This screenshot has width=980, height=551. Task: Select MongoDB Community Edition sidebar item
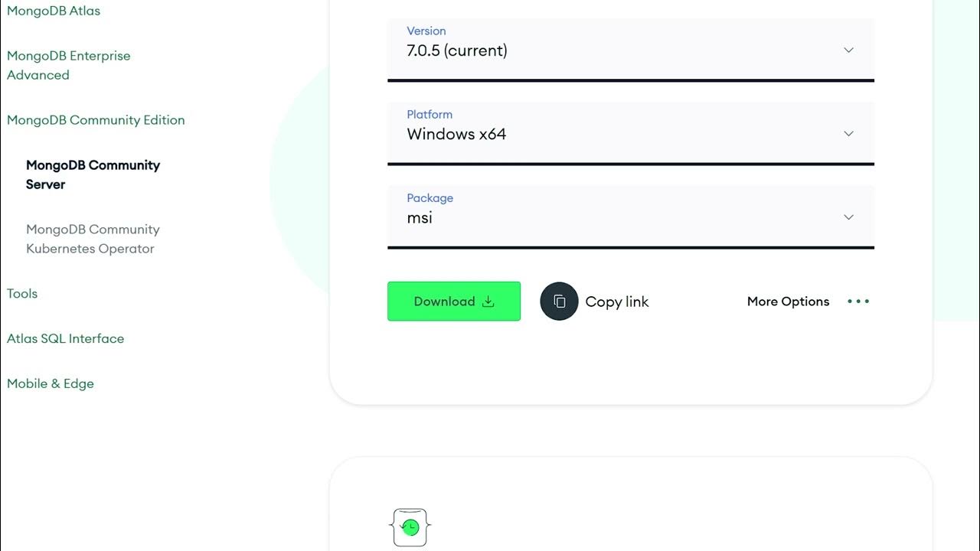96,120
